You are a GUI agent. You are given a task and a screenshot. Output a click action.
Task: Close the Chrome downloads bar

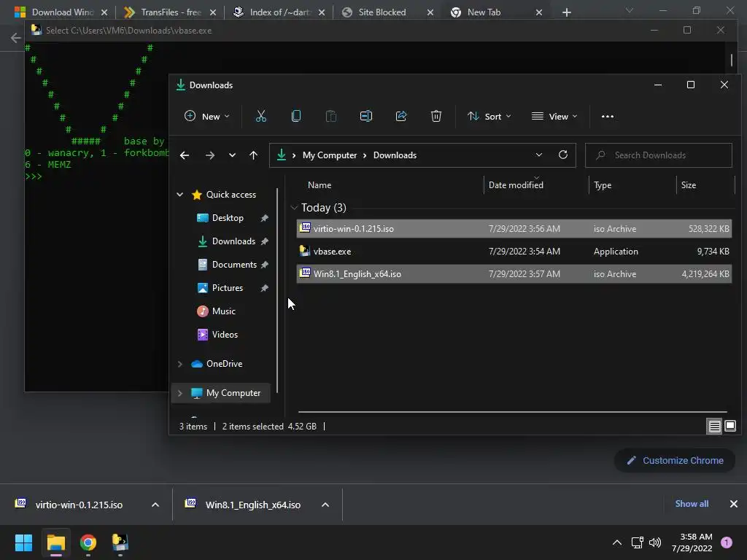tap(734, 504)
